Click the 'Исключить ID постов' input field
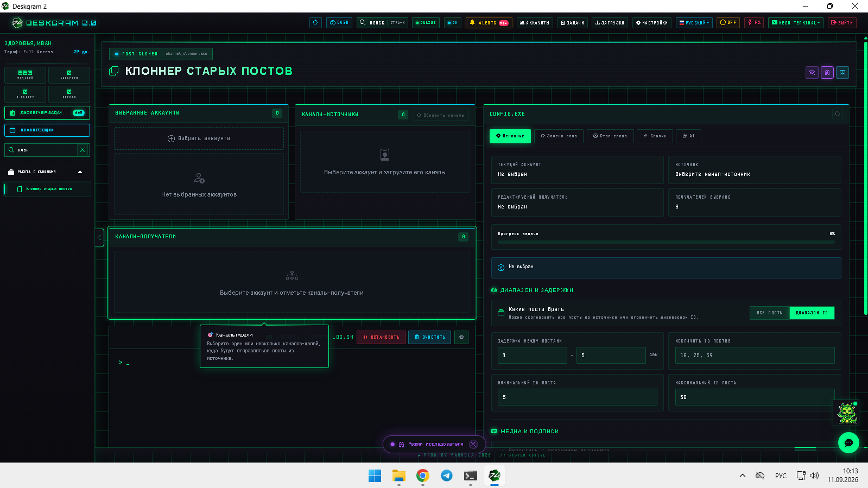 coord(755,355)
